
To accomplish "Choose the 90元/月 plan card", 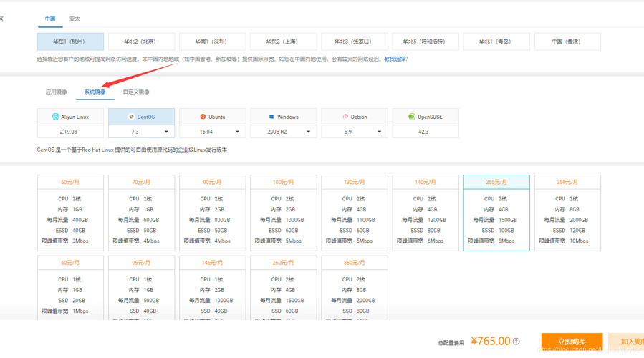I will (x=212, y=213).
